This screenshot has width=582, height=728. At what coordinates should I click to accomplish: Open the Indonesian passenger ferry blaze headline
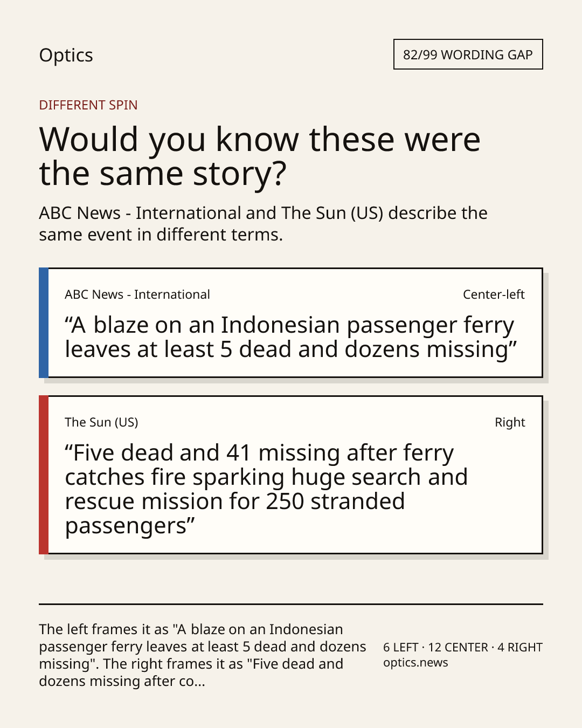(x=291, y=337)
